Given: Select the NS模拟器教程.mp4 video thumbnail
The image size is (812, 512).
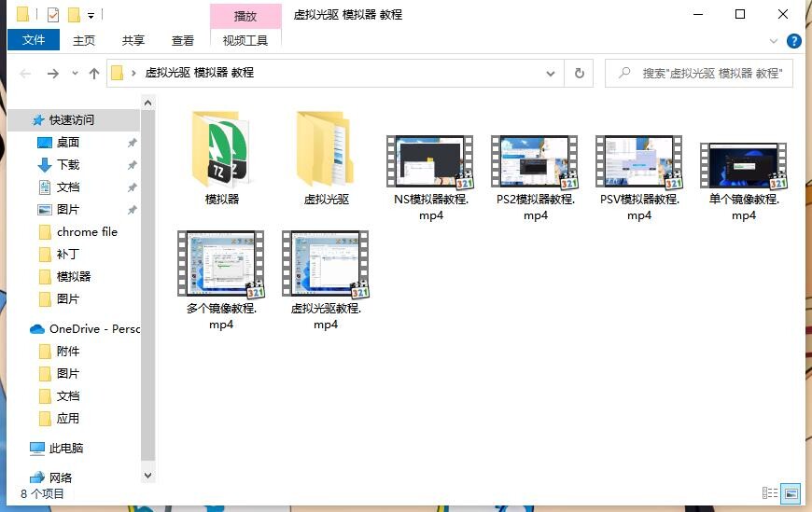Looking at the screenshot, I should (x=430, y=162).
